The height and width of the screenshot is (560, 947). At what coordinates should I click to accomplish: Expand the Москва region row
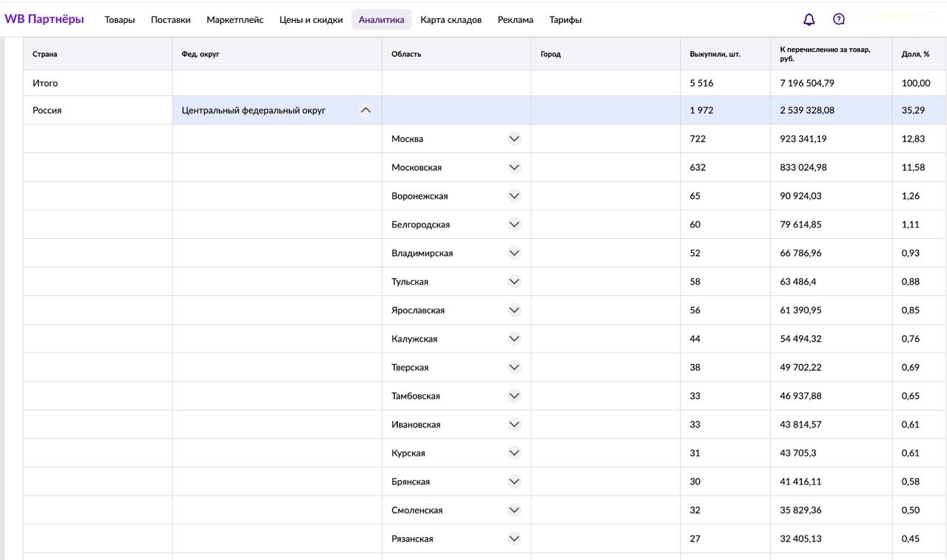tap(514, 138)
